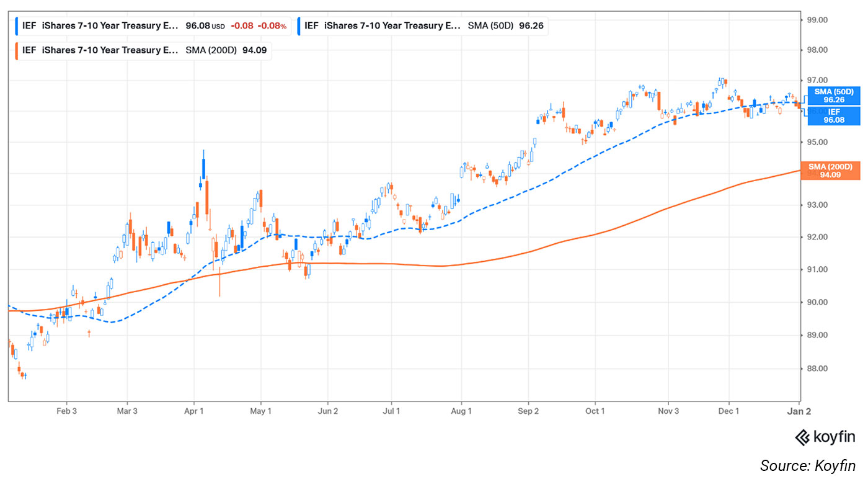This screenshot has height=492, width=868.
Task: Click the Source: Koyfin caption text
Action: (807, 466)
